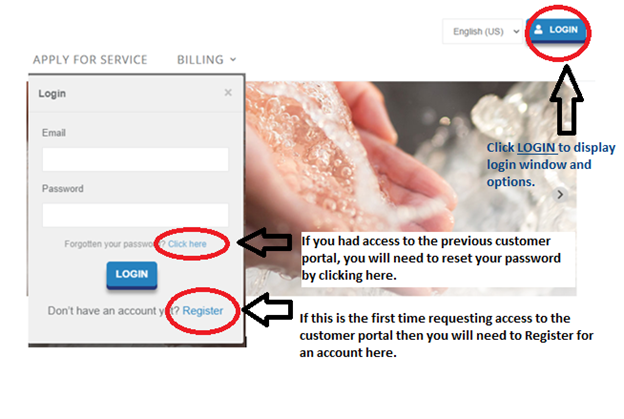Click the 'Don't have an account yet?' text
Screen dimensions: 624x419
[x=114, y=311]
